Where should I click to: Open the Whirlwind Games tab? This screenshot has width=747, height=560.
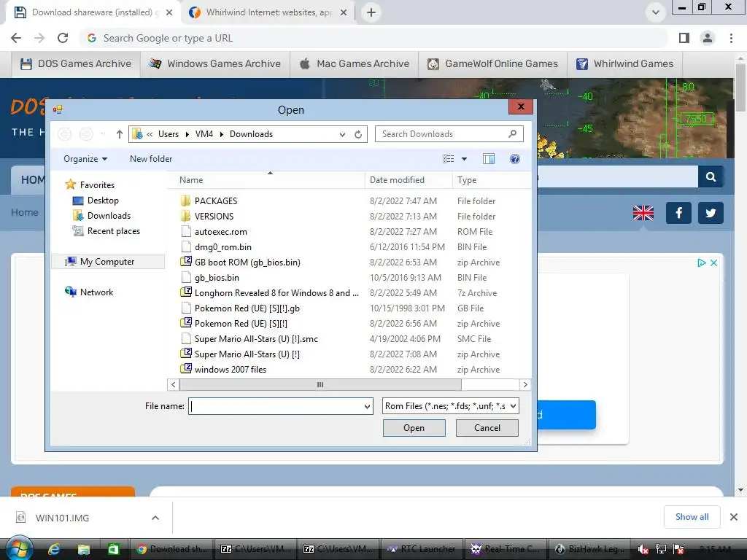coord(625,64)
